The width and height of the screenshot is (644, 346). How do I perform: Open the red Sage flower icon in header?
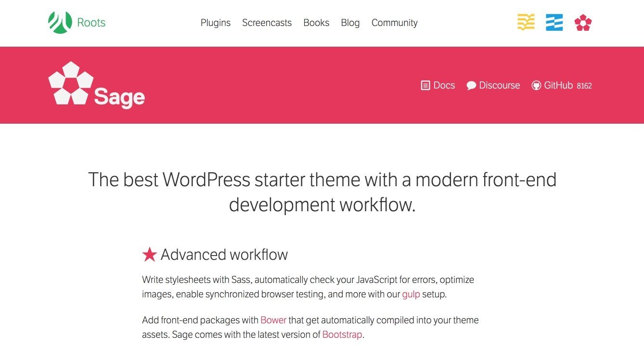pyautogui.click(x=583, y=23)
